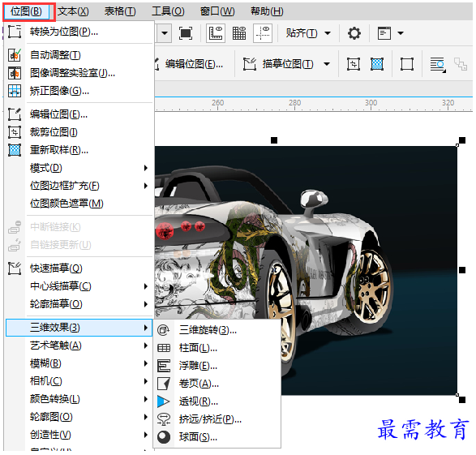The width and height of the screenshot is (476, 455).
Task: Toggle show rulers icon in toolbar
Action: coord(216,33)
